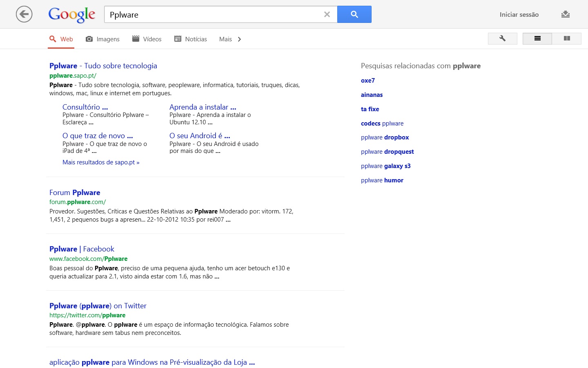Image resolution: width=588 pixels, height=368 pixels.
Task: Open the Aprenda a instalar sitelink
Action: click(203, 107)
